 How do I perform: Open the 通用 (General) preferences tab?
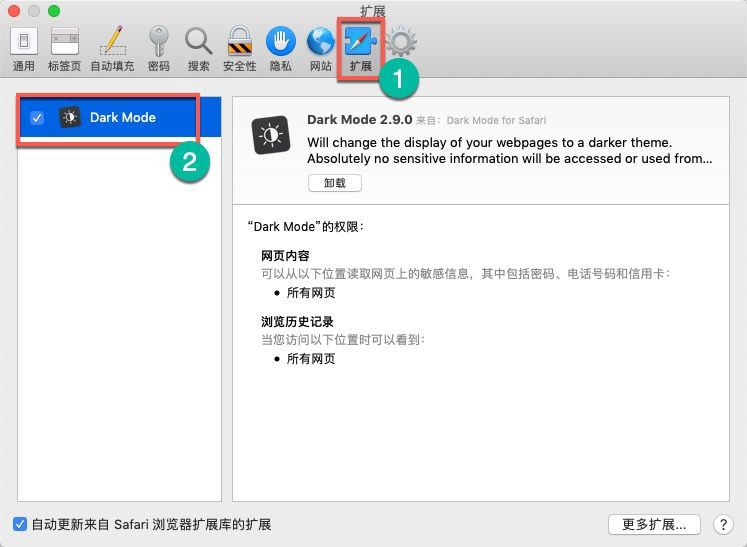(x=24, y=49)
